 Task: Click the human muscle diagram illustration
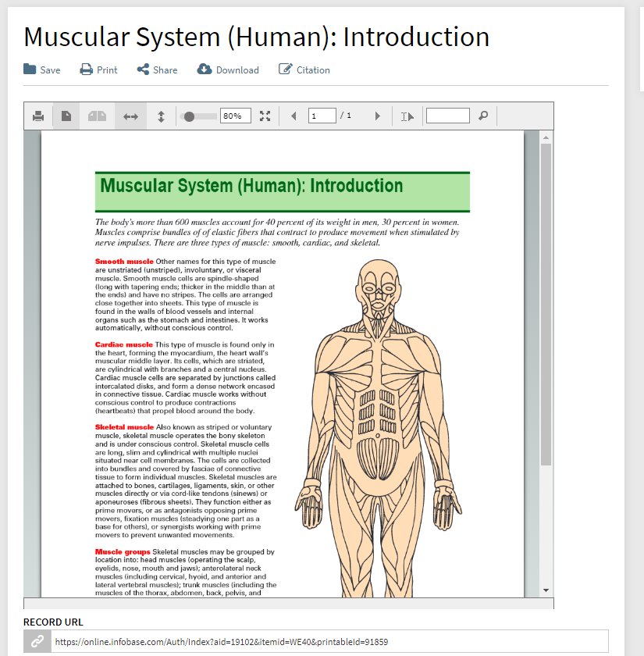tap(379, 428)
